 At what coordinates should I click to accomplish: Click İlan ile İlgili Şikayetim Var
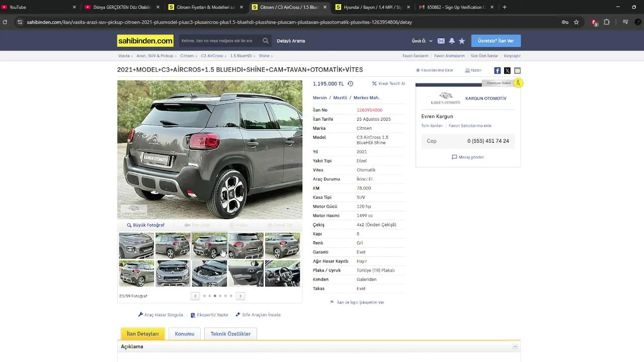(x=357, y=303)
